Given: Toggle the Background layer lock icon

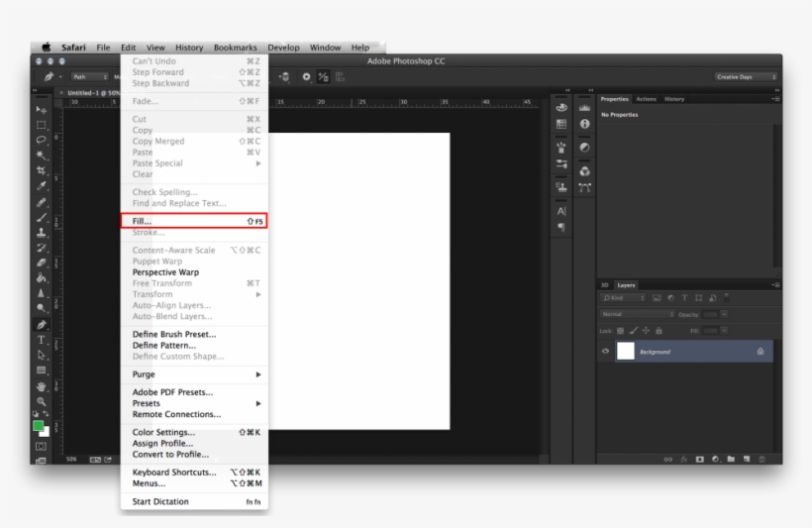Looking at the screenshot, I should [761, 352].
